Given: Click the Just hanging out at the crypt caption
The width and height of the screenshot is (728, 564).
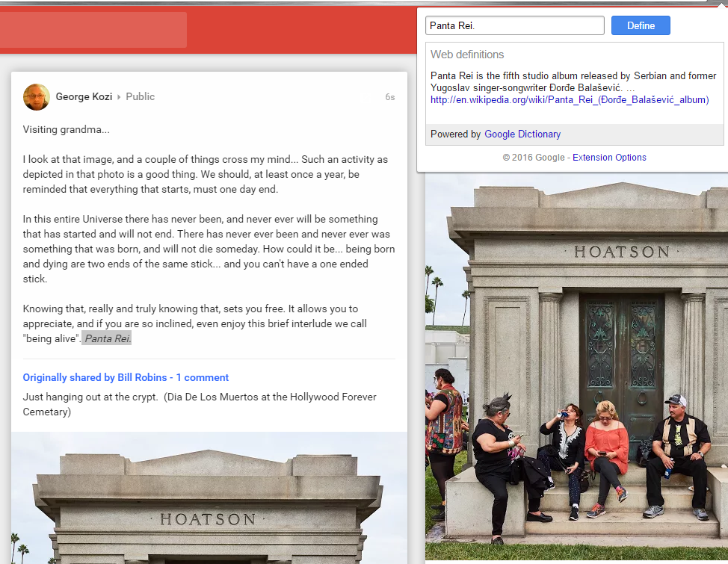Looking at the screenshot, I should [200, 404].
